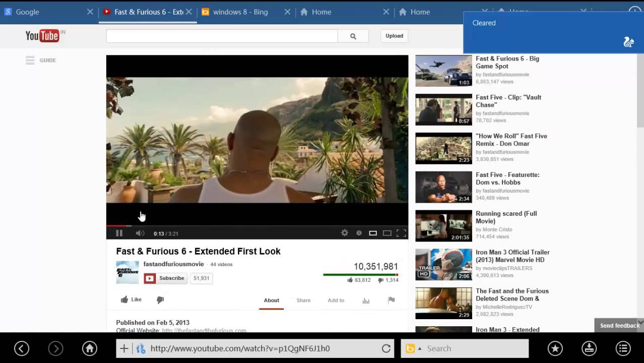Show video statistics chart icon
Screen dimensions: 644x363
366,300
